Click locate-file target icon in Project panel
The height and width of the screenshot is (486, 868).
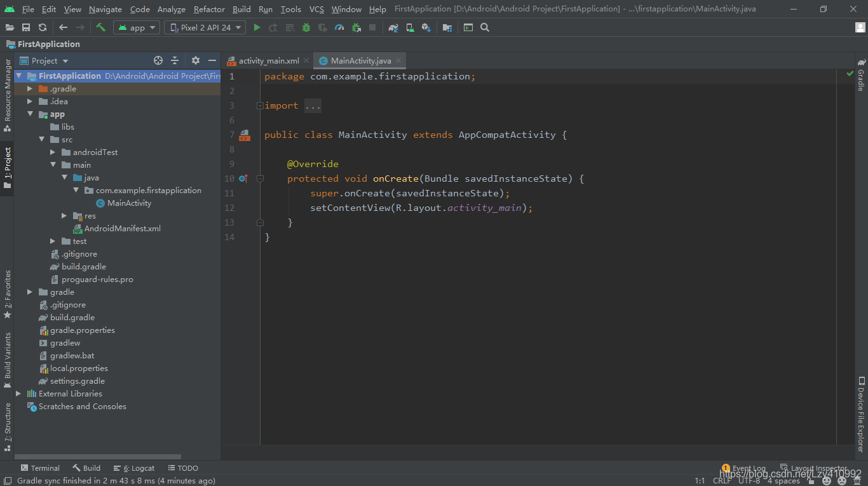tap(158, 60)
